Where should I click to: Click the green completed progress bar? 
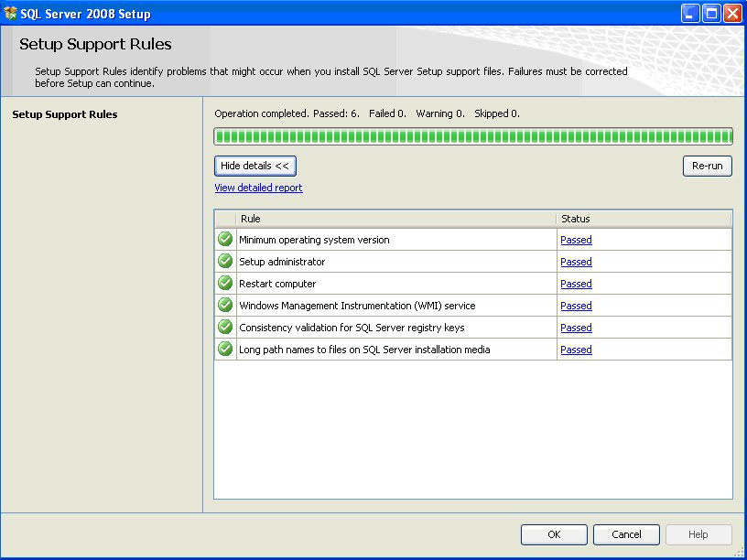[x=472, y=135]
